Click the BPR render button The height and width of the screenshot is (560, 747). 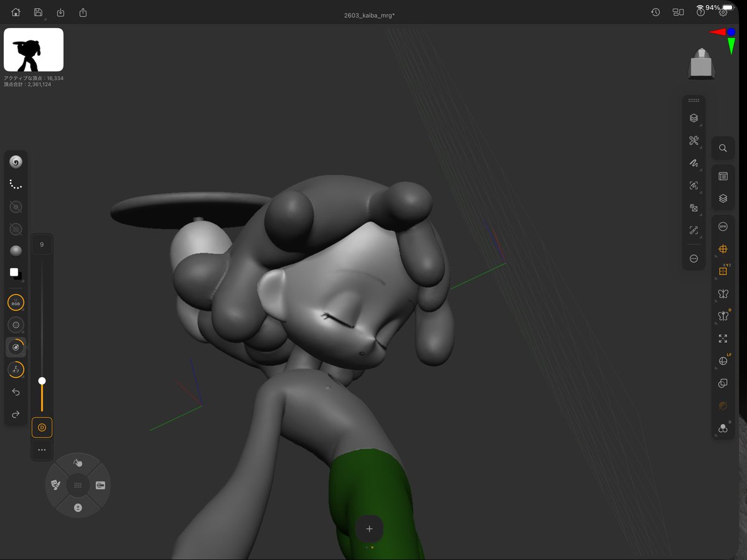pos(723,226)
